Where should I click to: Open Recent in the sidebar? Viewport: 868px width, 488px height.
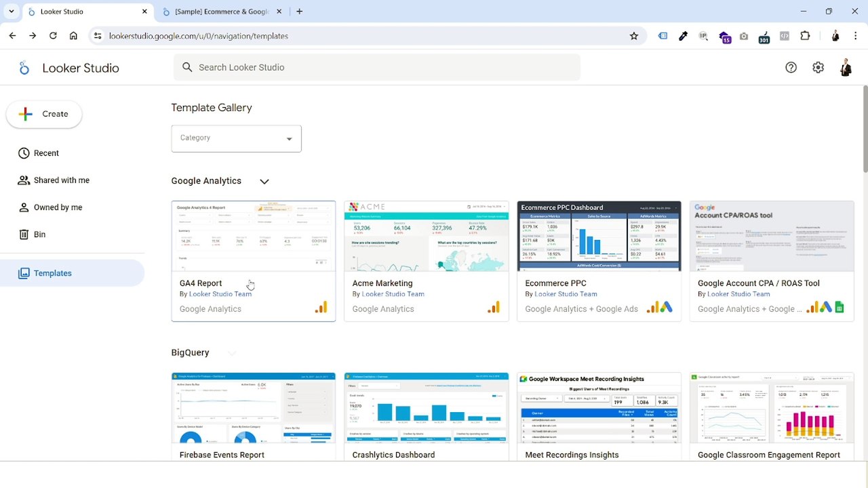pos(72,153)
